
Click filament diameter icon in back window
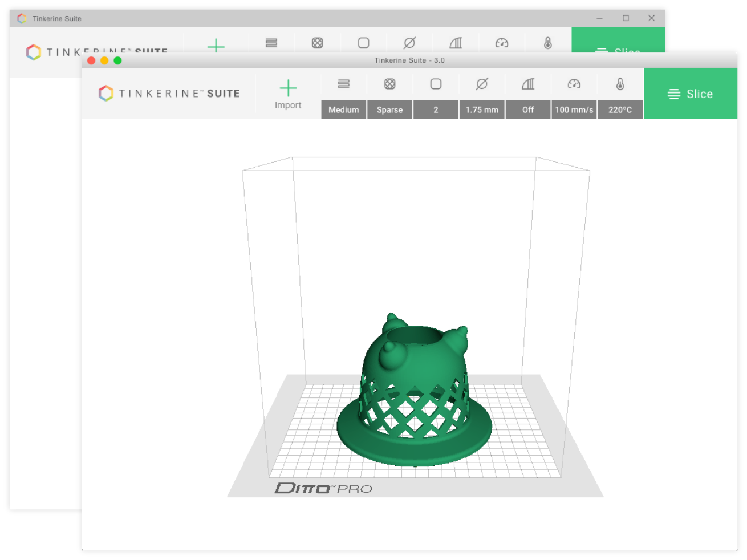409,43
